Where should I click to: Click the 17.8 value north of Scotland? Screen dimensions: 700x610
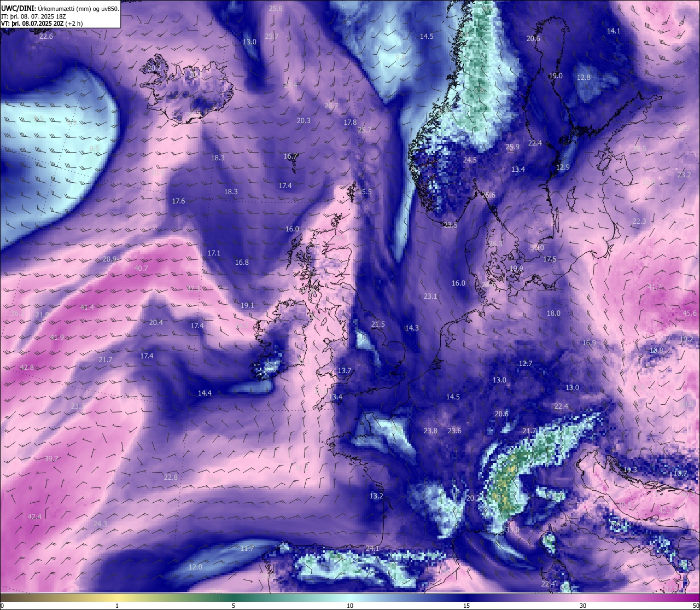pos(350,123)
